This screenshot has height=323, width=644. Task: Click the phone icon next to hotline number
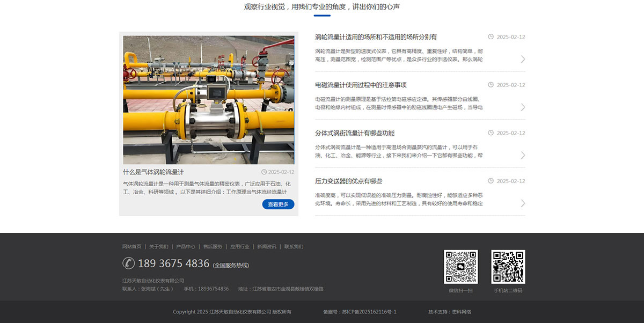(x=128, y=263)
